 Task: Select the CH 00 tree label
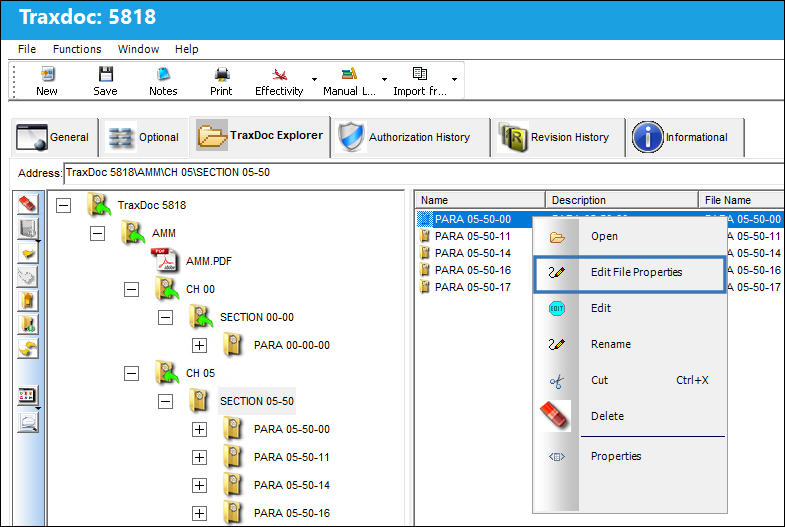click(200, 289)
